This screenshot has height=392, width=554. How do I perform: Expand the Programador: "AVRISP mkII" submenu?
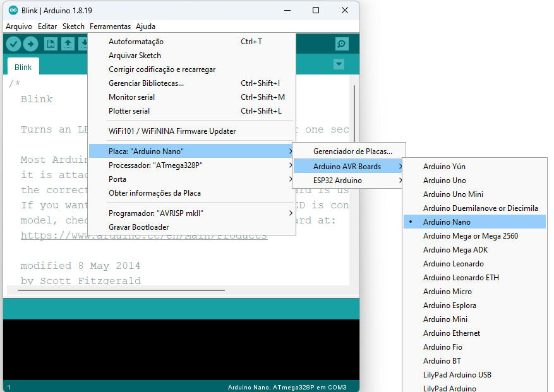(192, 213)
